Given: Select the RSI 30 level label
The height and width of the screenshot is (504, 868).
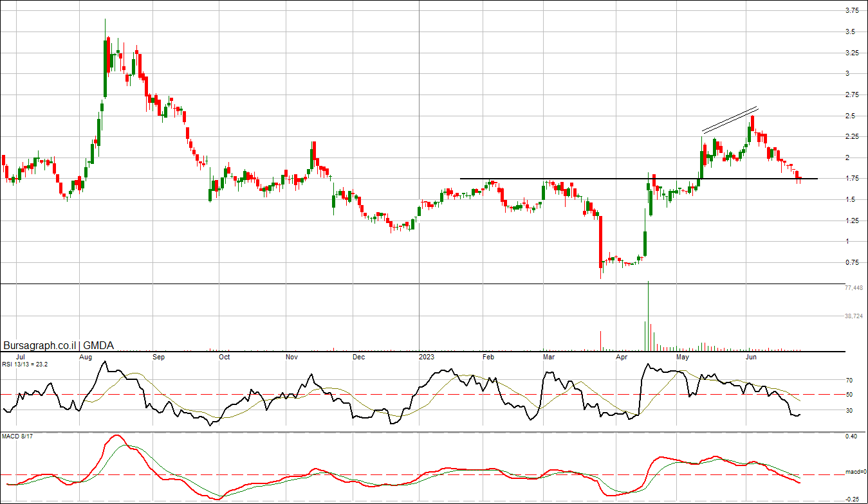Looking at the screenshot, I should (x=849, y=410).
